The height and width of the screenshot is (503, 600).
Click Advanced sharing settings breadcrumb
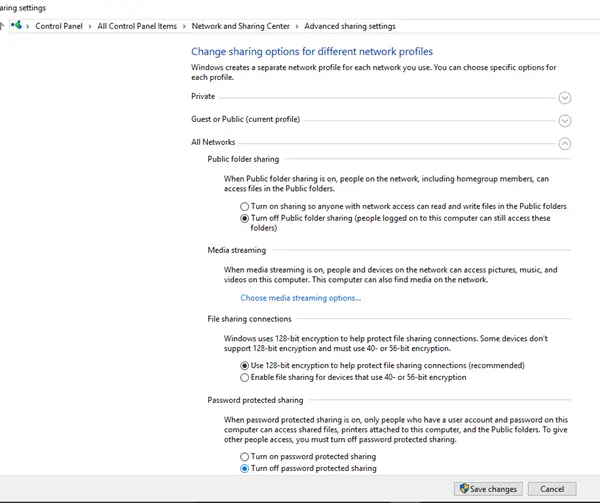[x=350, y=26]
